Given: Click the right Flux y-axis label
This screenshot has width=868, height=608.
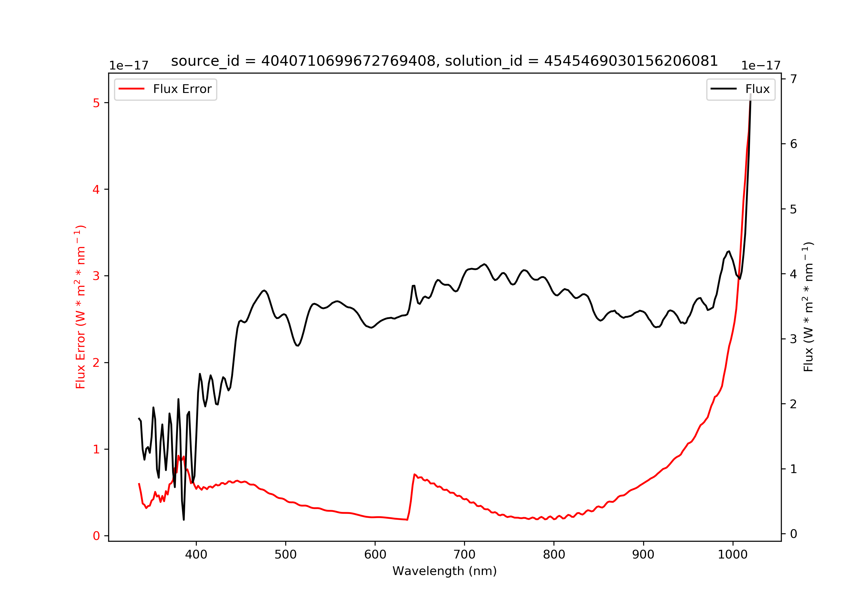Looking at the screenshot, I should click(808, 307).
